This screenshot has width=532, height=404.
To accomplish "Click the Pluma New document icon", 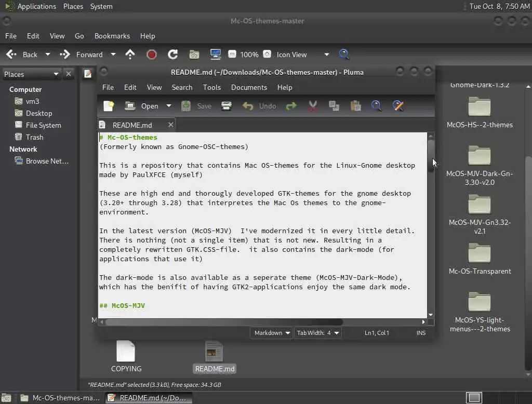I will tap(109, 106).
